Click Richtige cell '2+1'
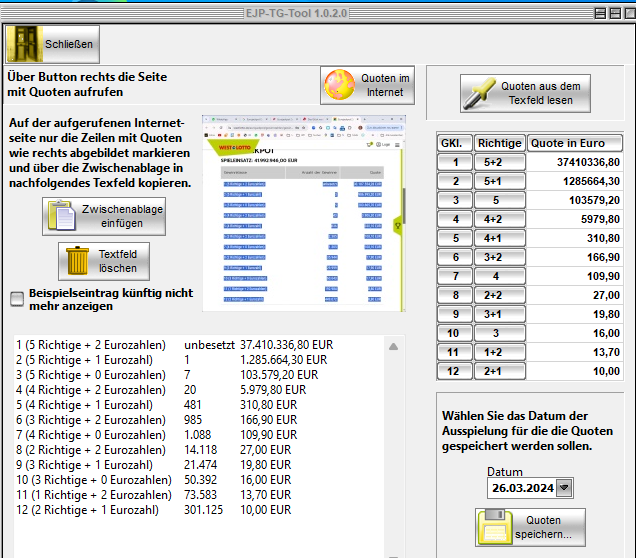This screenshot has height=558, width=636. 500,371
